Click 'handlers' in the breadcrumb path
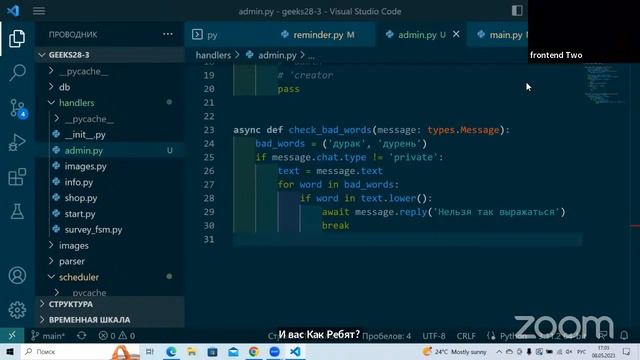The height and width of the screenshot is (360, 640). (213, 55)
